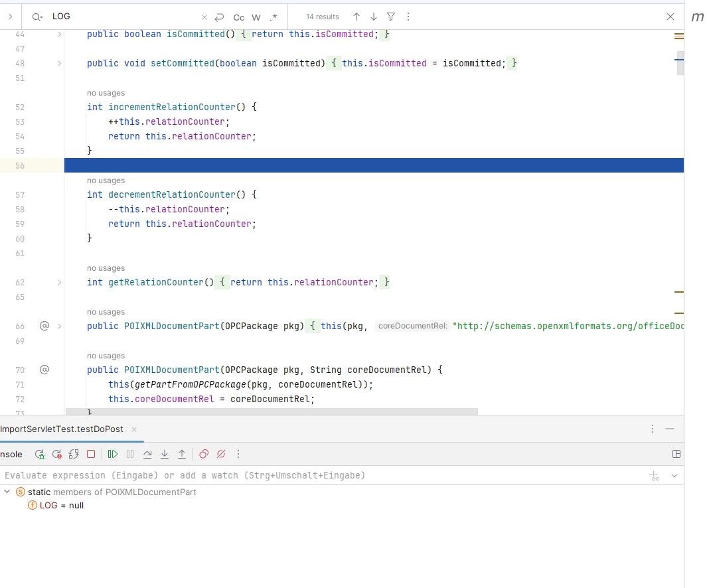This screenshot has width=707, height=588.
Task: Close the find bar
Action: pyautogui.click(x=670, y=17)
